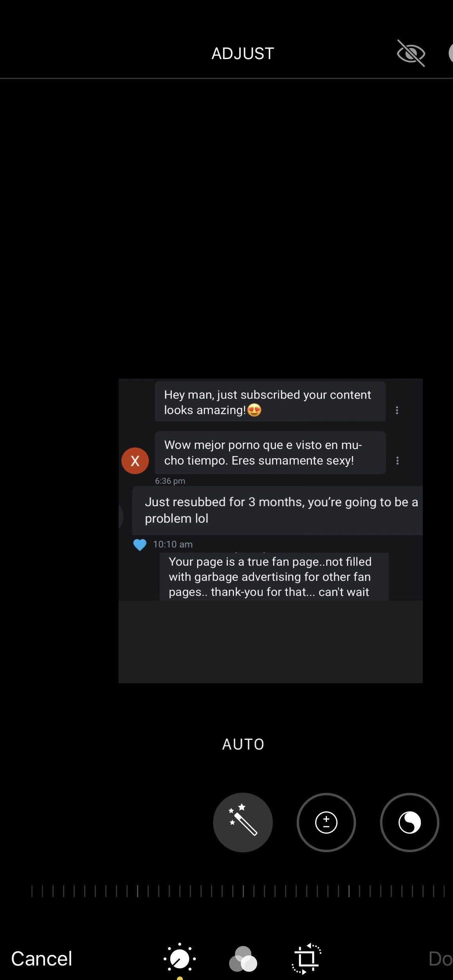Viewport: 453px width, 980px height.
Task: Open three-dot menu beside the X avatar message
Action: pyautogui.click(x=397, y=460)
